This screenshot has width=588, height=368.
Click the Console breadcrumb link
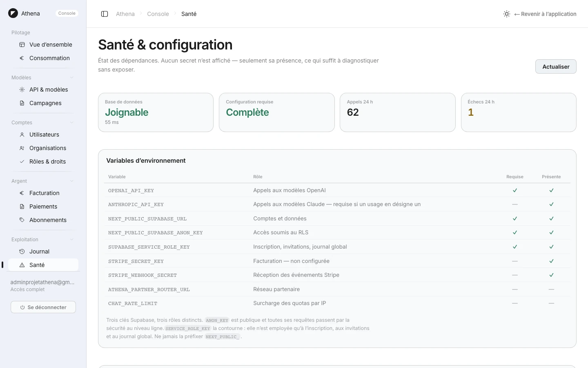[x=158, y=14]
